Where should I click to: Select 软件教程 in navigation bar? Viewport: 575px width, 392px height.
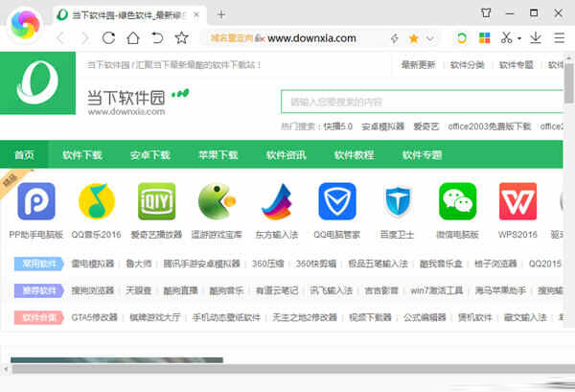pos(355,154)
